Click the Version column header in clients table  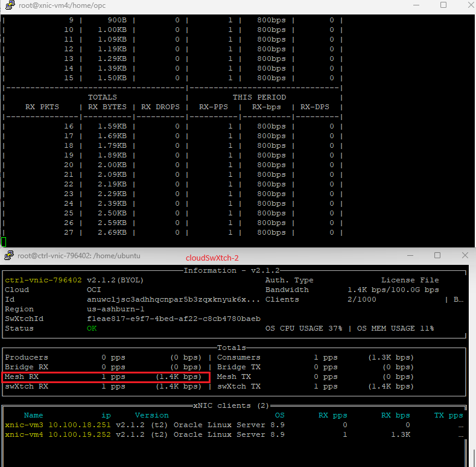pos(151,415)
